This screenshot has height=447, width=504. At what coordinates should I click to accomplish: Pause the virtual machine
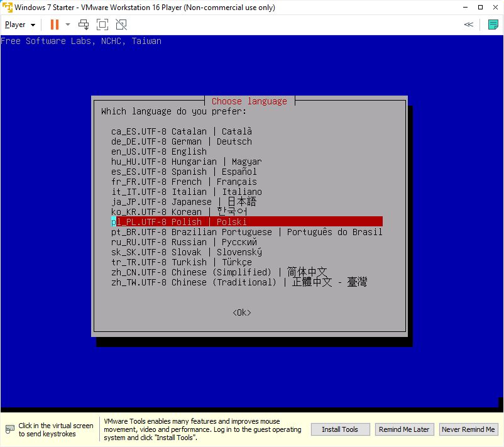click(x=54, y=25)
